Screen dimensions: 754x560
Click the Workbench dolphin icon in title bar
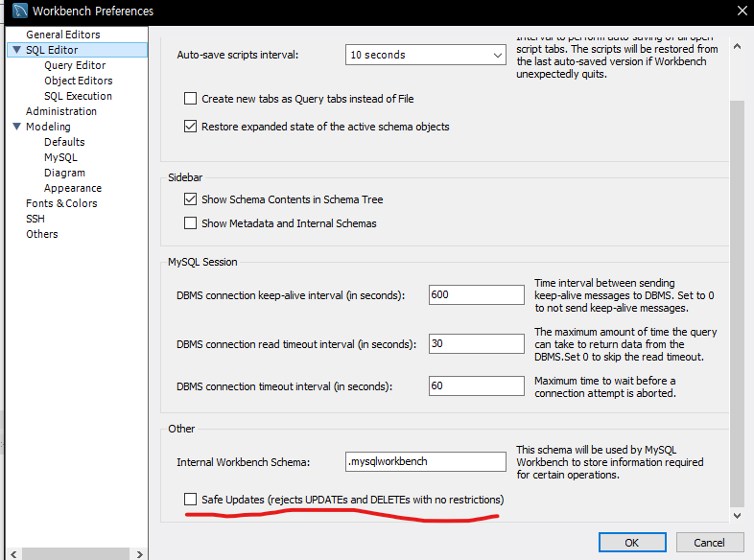click(x=20, y=11)
